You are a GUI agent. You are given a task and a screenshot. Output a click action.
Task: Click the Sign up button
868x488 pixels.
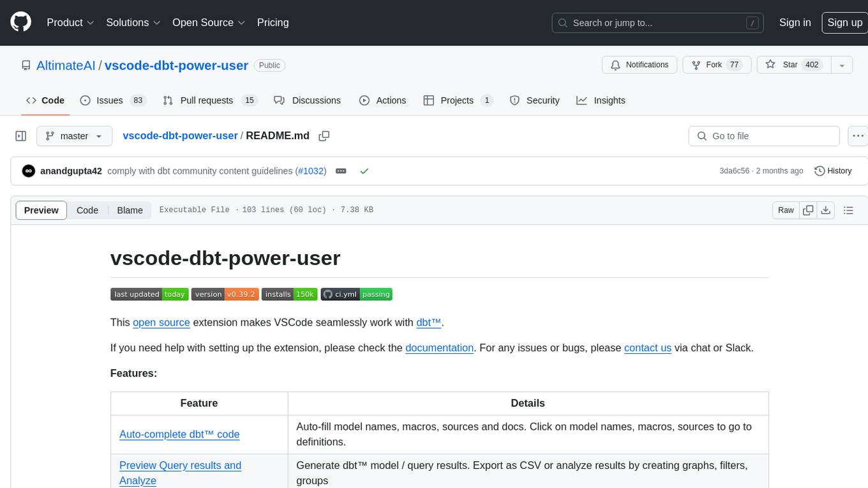click(x=844, y=22)
